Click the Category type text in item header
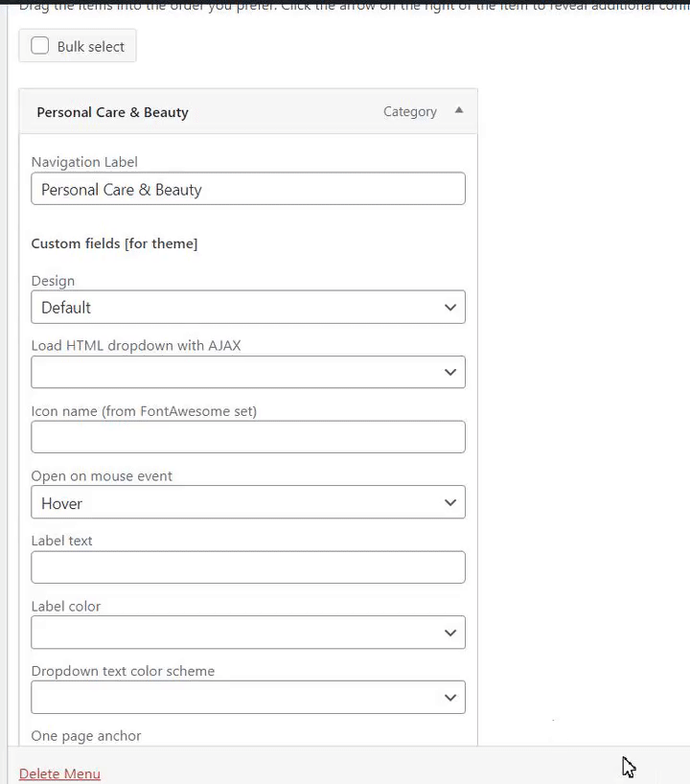This screenshot has height=784, width=690. point(409,112)
